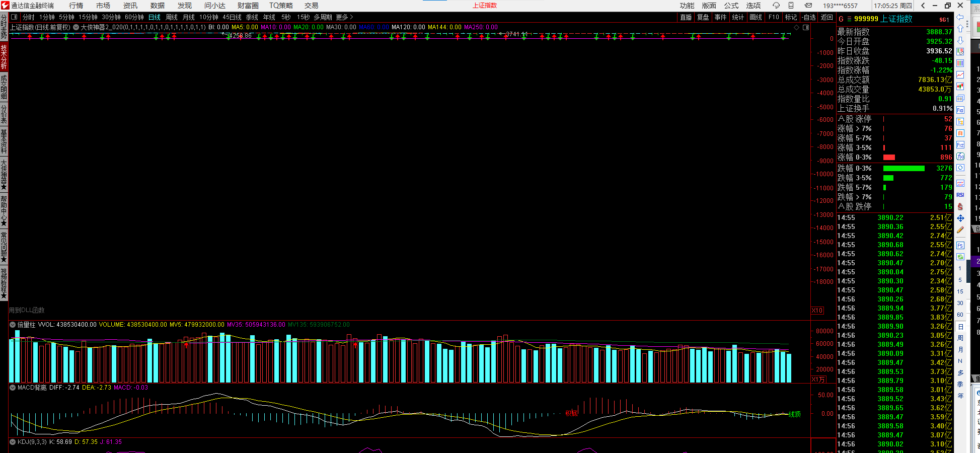
Task: Click the four-way move arrows icon
Action: pos(960,218)
